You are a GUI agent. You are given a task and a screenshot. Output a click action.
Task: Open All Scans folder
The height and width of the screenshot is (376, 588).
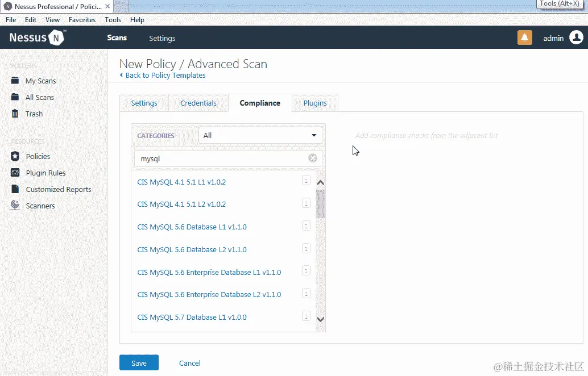click(x=40, y=97)
